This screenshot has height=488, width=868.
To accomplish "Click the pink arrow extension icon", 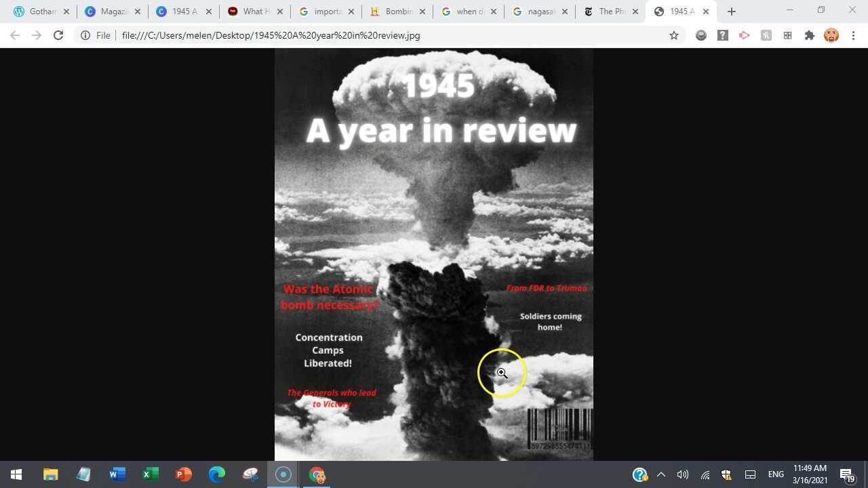I will pyautogui.click(x=744, y=35).
